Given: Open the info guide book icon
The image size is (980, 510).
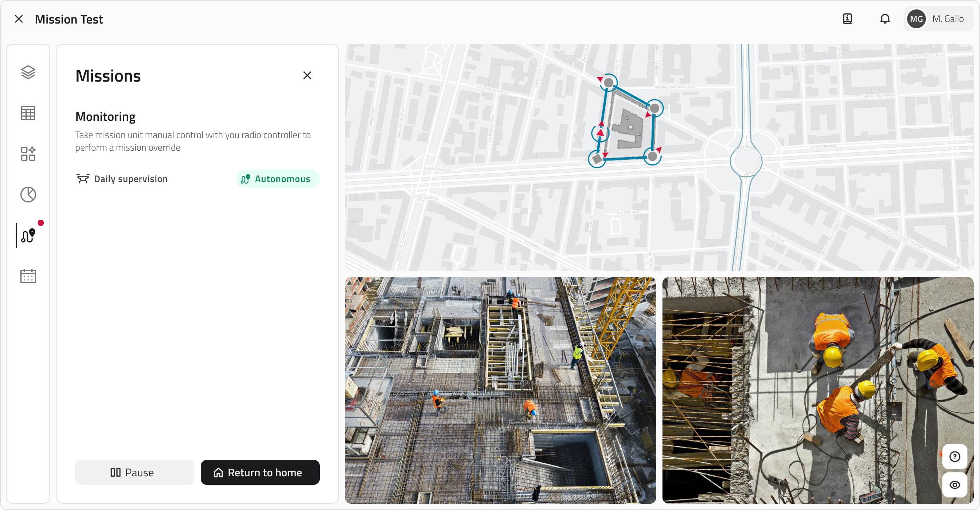Looking at the screenshot, I should (x=847, y=19).
